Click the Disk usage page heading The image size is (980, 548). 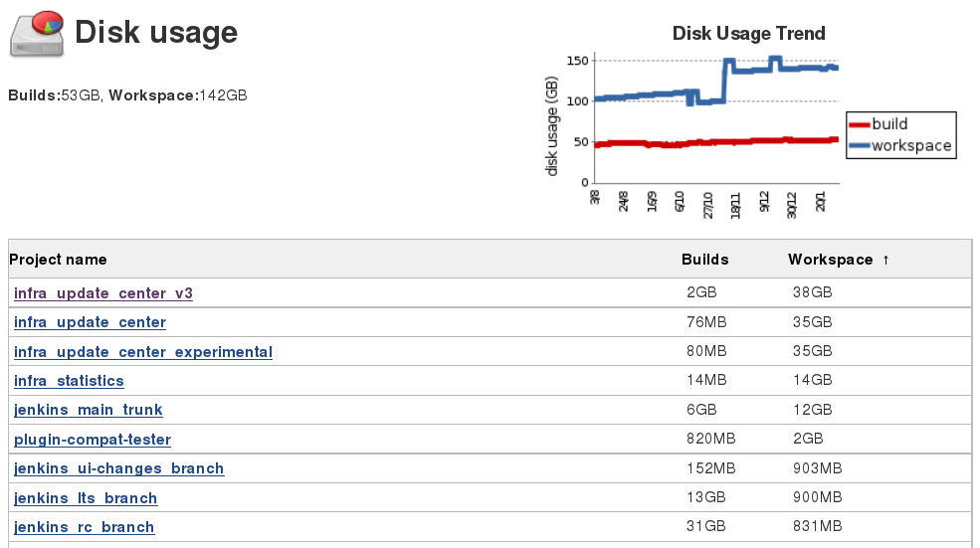156,33
